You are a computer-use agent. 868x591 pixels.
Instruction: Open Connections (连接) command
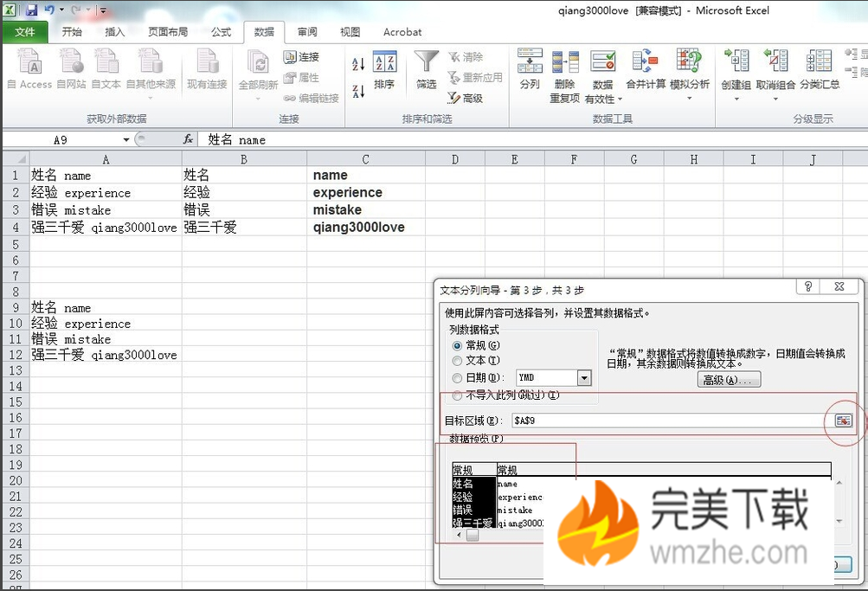click(x=301, y=56)
